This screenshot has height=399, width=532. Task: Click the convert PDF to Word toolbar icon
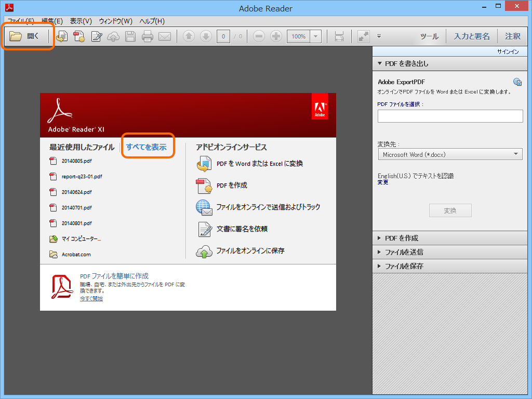point(62,36)
